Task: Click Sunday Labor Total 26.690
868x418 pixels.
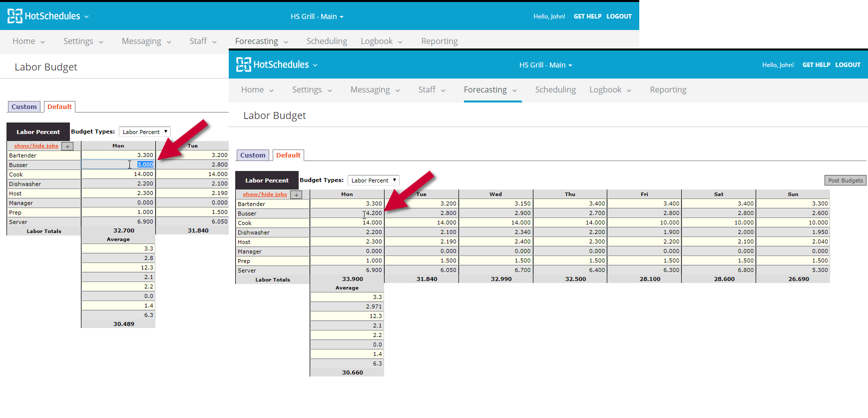Action: click(x=799, y=279)
